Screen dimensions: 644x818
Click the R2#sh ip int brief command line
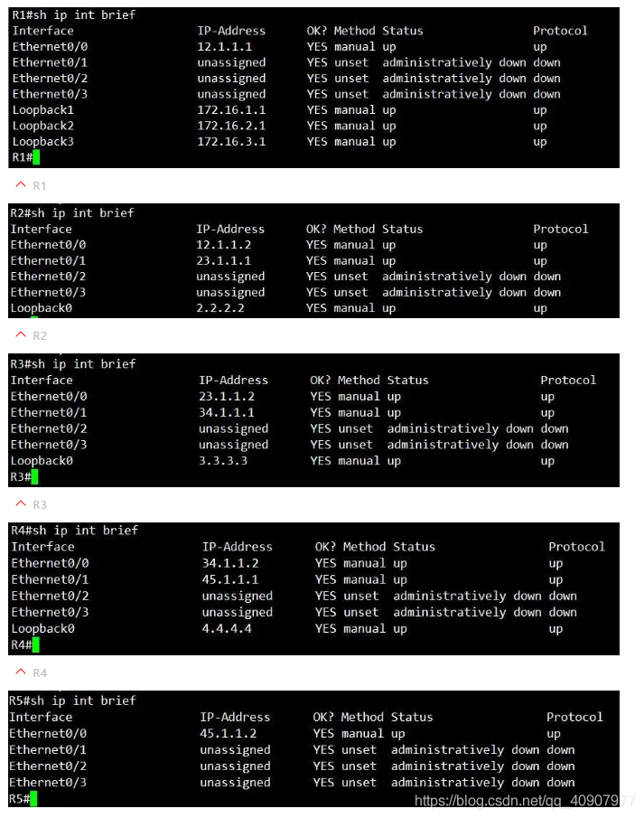[72, 212]
